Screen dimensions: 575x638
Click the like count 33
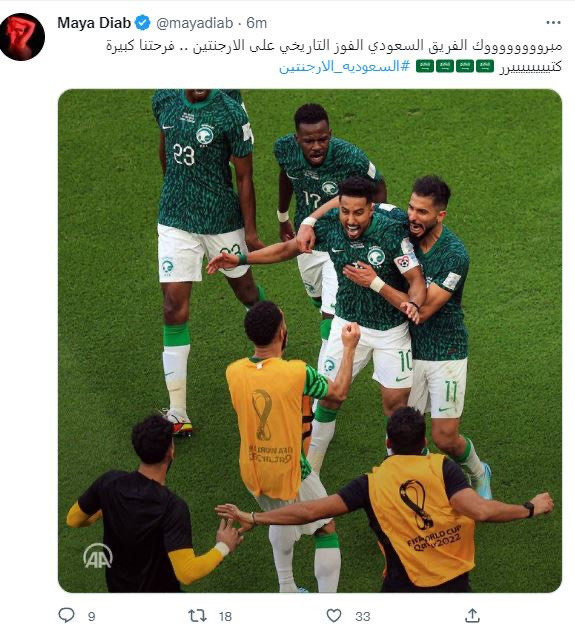click(363, 616)
